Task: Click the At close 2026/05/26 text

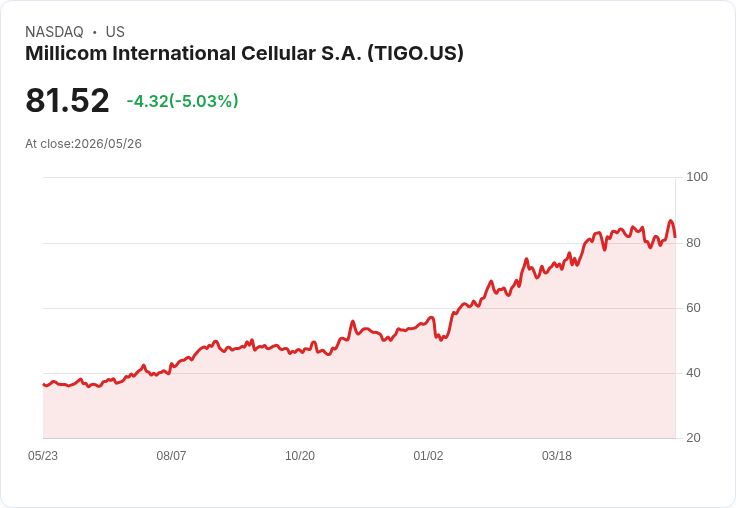Action: point(84,144)
